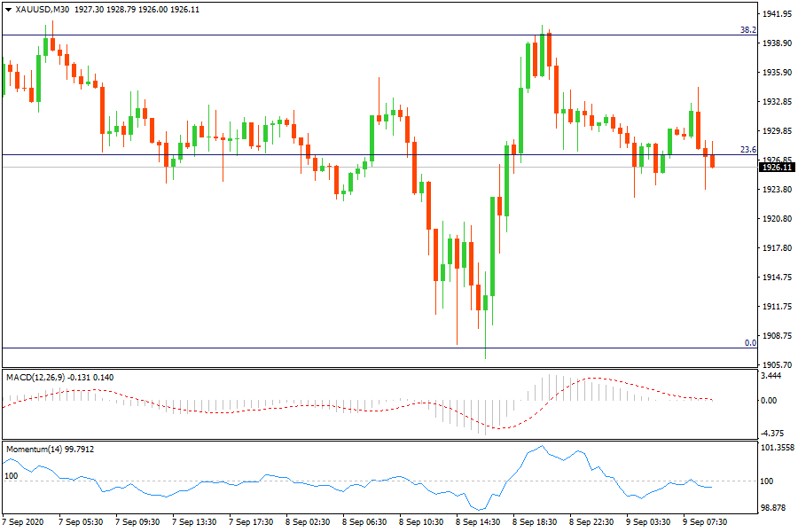The image size is (798, 532).
Task: Click the 100 level label in Momentum panel
Action: (12, 476)
